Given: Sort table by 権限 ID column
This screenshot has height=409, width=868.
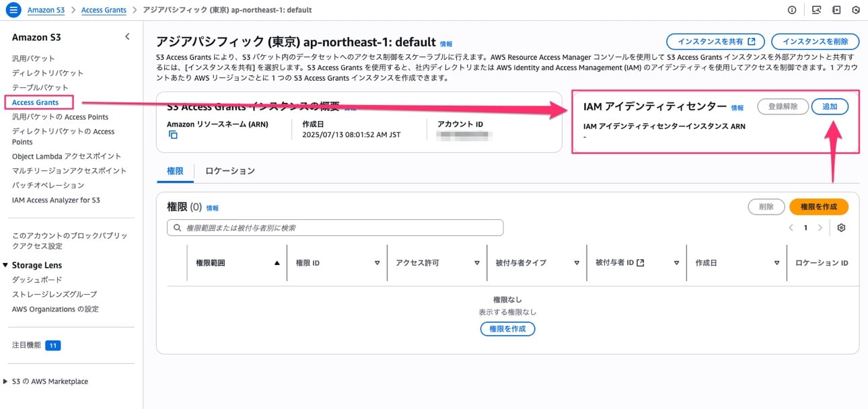Looking at the screenshot, I should (x=377, y=263).
